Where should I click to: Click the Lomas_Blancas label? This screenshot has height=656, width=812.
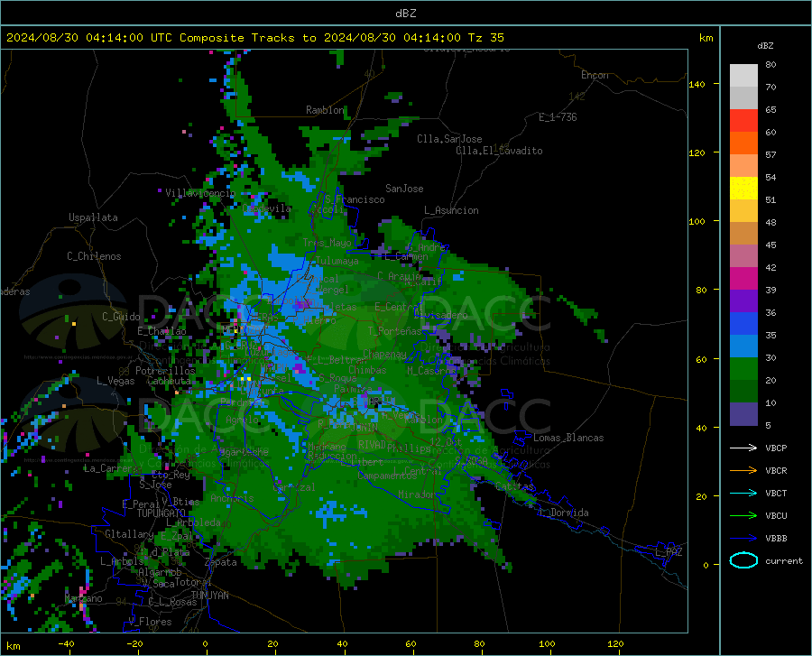tap(568, 438)
